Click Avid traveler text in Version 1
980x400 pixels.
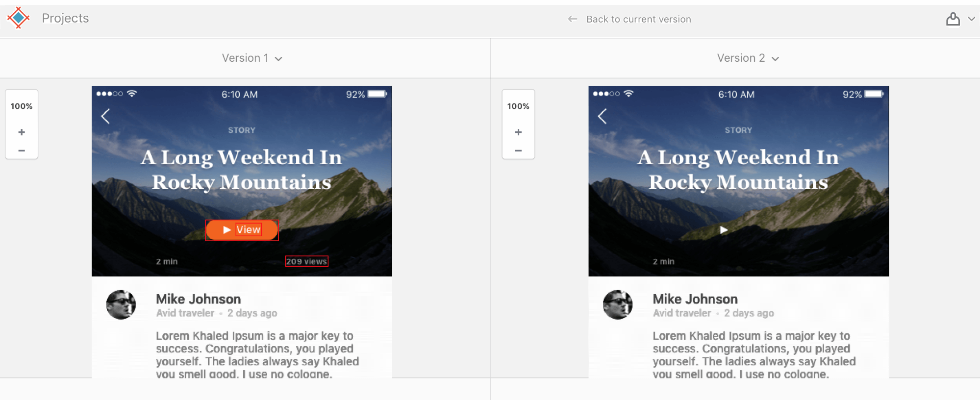tap(185, 313)
